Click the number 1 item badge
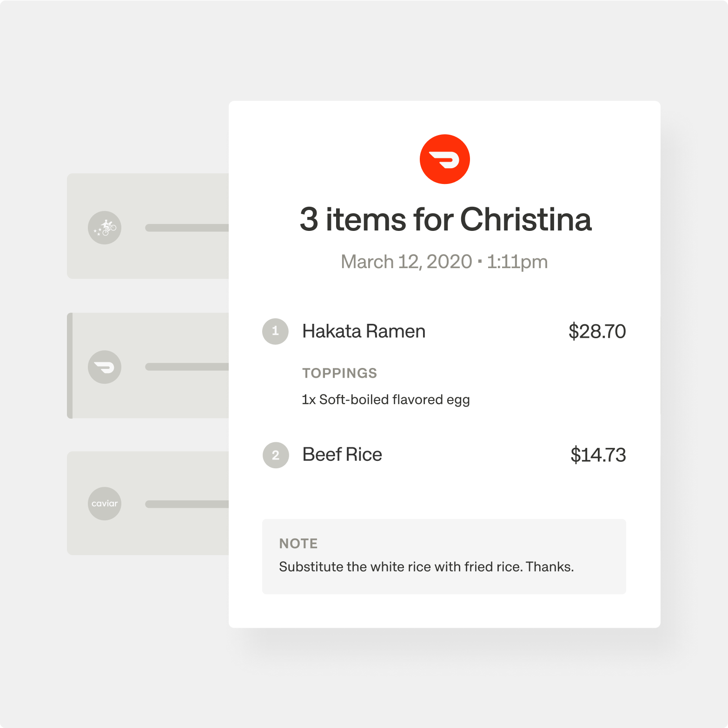728x728 pixels. (275, 331)
